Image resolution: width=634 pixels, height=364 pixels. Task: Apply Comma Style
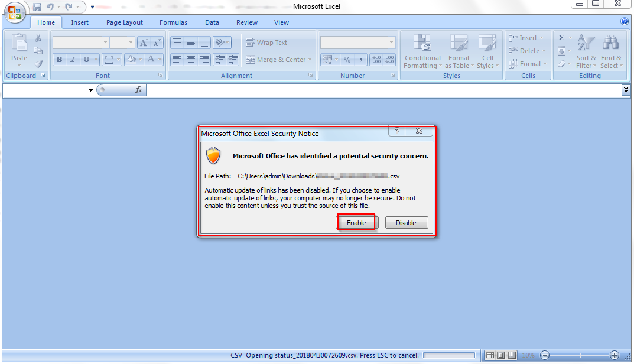coord(360,60)
